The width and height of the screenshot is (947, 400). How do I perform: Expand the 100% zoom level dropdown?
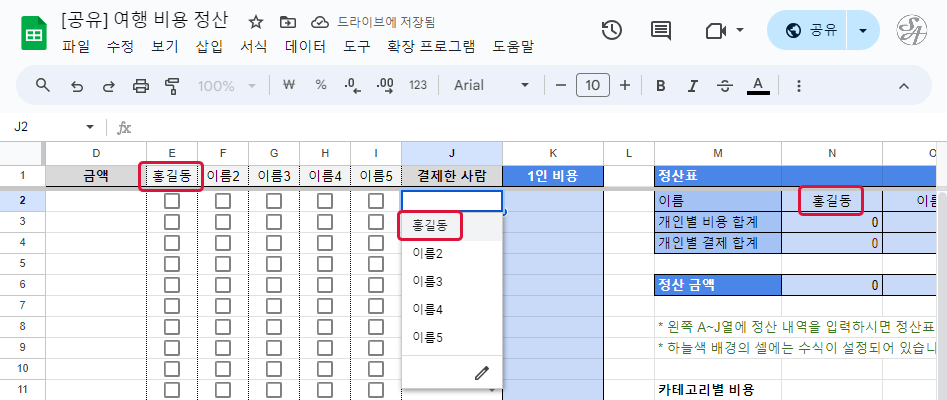228,86
